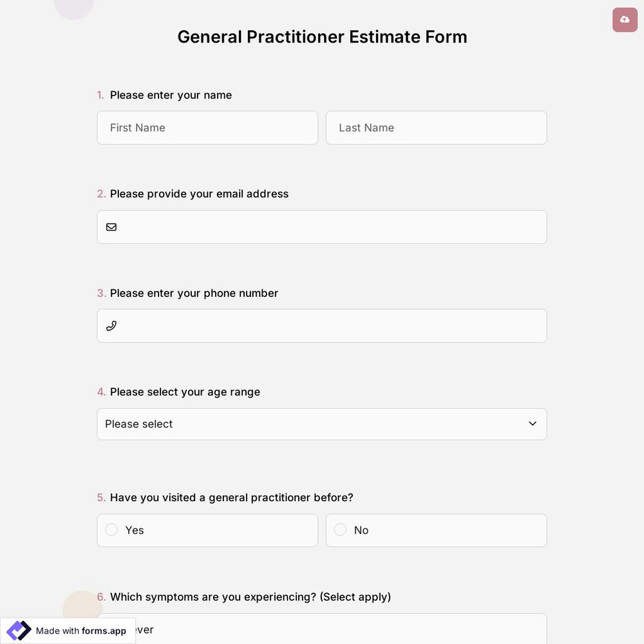Click the chevron on the age range dropdown

[x=533, y=424]
